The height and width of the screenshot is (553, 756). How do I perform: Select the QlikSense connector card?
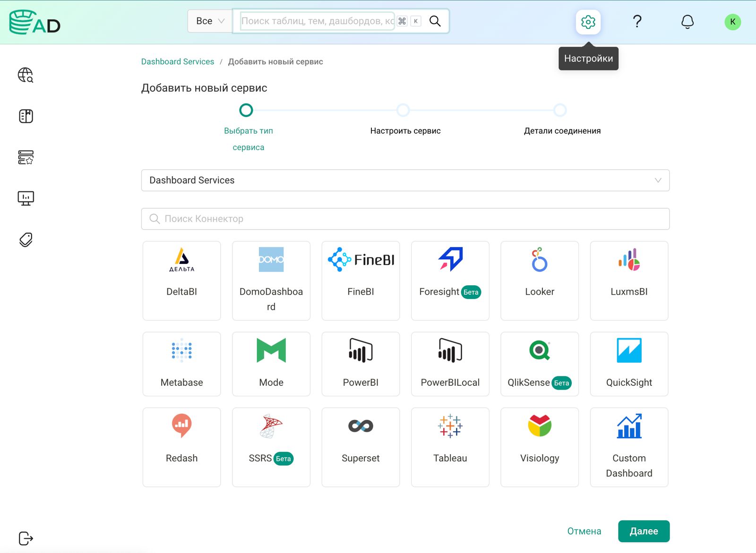(540, 364)
